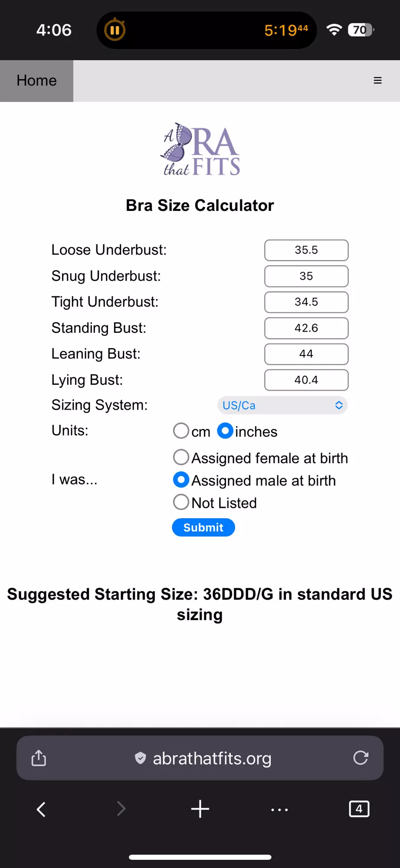Viewport: 400px width, 868px height.
Task: Tap the paused timer icon in Dynamic Island
Action: [x=115, y=30]
